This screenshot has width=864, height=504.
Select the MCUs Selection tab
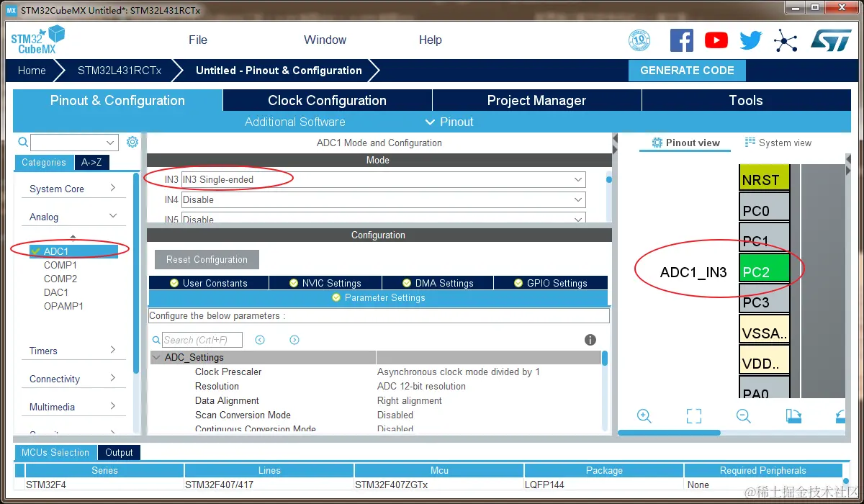(55, 452)
